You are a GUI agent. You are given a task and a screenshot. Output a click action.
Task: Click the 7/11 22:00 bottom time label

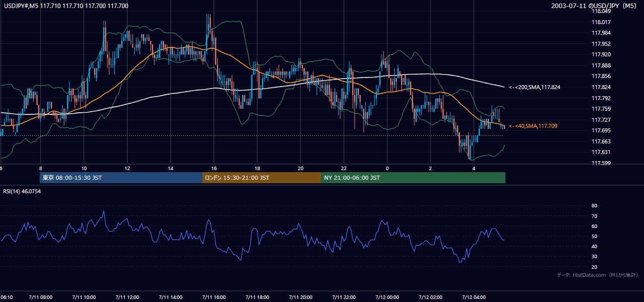pyautogui.click(x=344, y=297)
